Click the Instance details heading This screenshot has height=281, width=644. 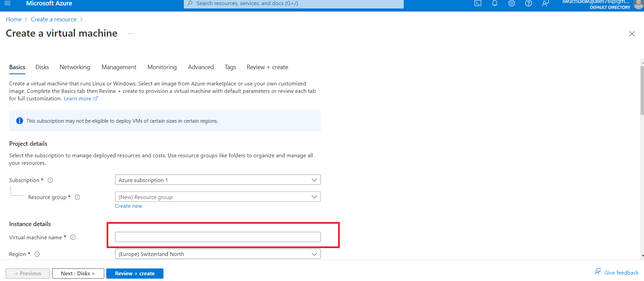(30, 224)
